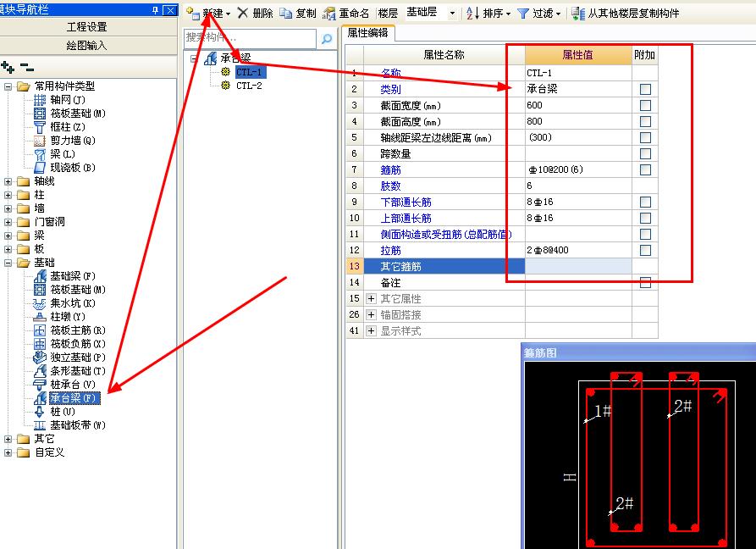Screen dimensions: 756x549
Task: Click the 过滤 filter funnel icon
Action: click(x=523, y=14)
